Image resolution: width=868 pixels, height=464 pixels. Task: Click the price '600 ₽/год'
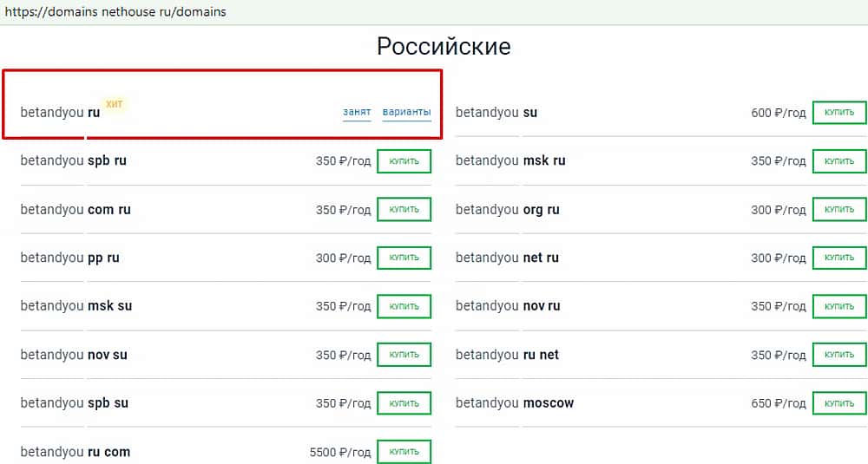(x=779, y=113)
